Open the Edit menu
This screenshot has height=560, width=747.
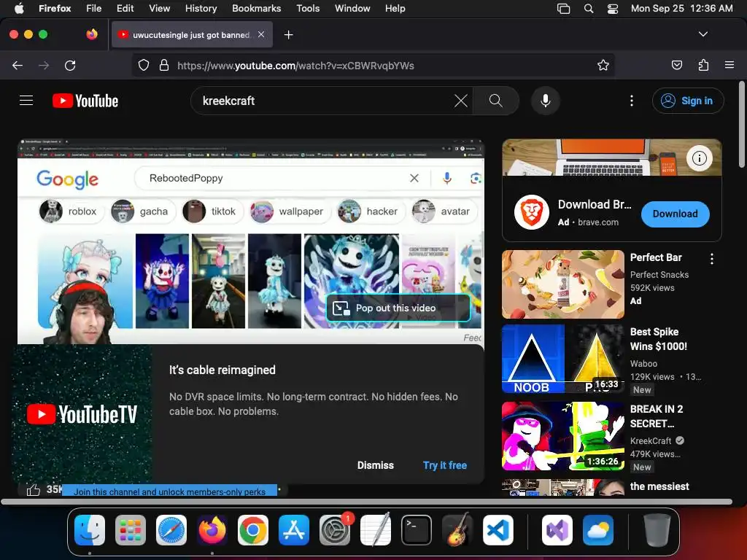pos(125,8)
